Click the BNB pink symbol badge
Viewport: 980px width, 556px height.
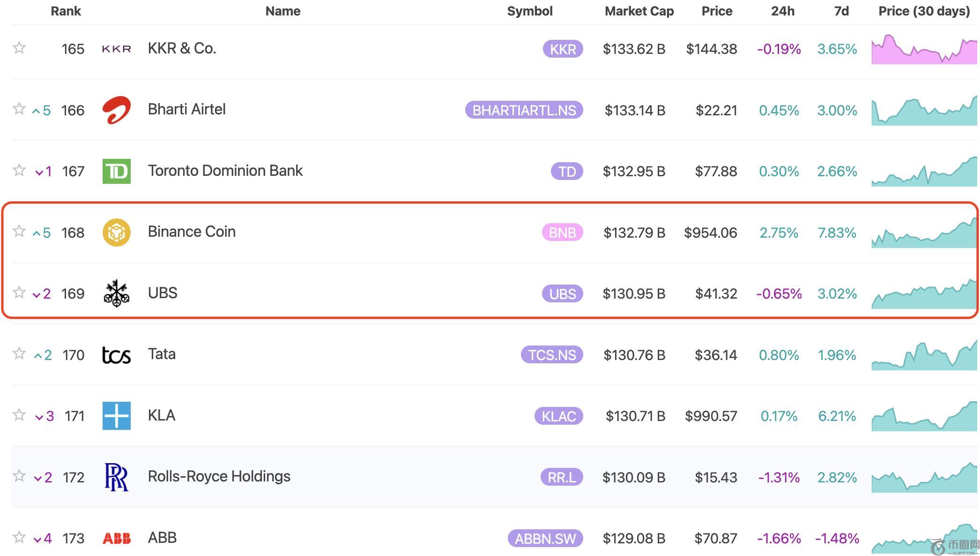click(562, 233)
